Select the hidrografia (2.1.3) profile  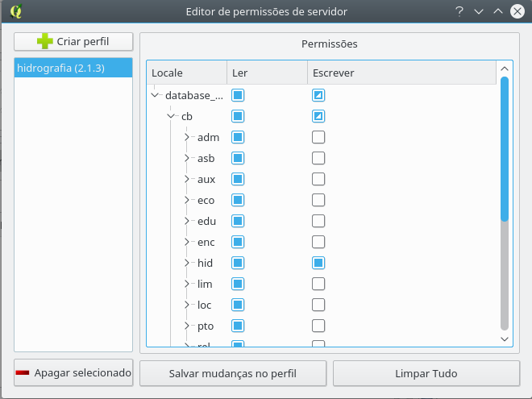pos(73,68)
